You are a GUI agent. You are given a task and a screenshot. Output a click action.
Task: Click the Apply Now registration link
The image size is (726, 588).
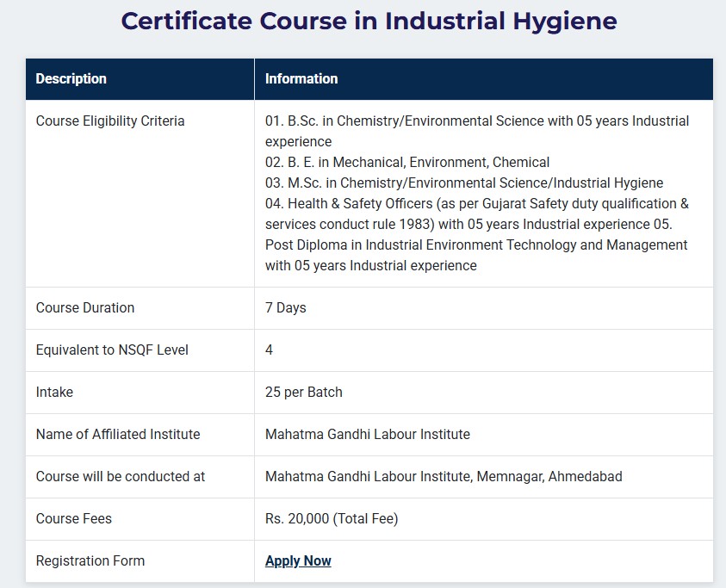coord(298,560)
